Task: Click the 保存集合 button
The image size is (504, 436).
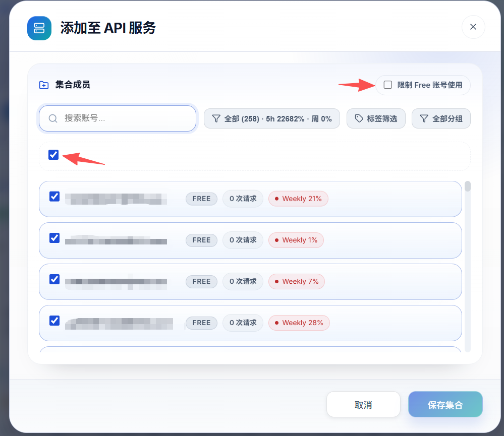Action: point(445,405)
